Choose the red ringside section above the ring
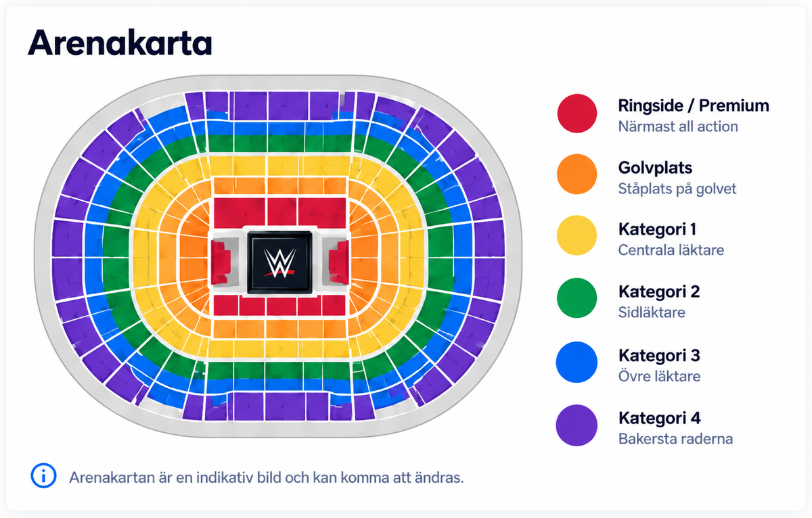Screen dimensions: 812x518 tap(280, 211)
